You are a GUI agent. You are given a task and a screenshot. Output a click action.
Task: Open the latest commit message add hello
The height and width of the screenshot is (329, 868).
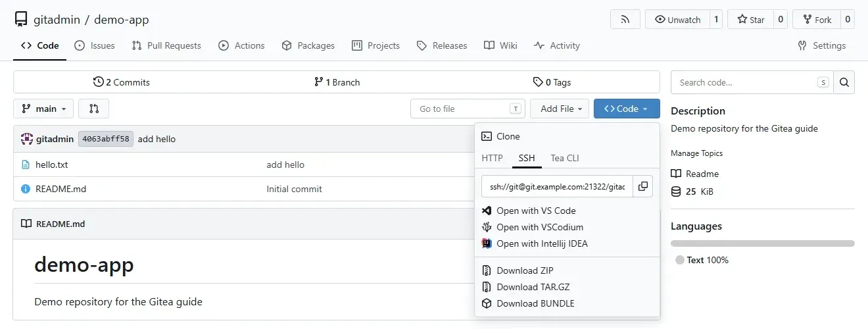pos(157,139)
